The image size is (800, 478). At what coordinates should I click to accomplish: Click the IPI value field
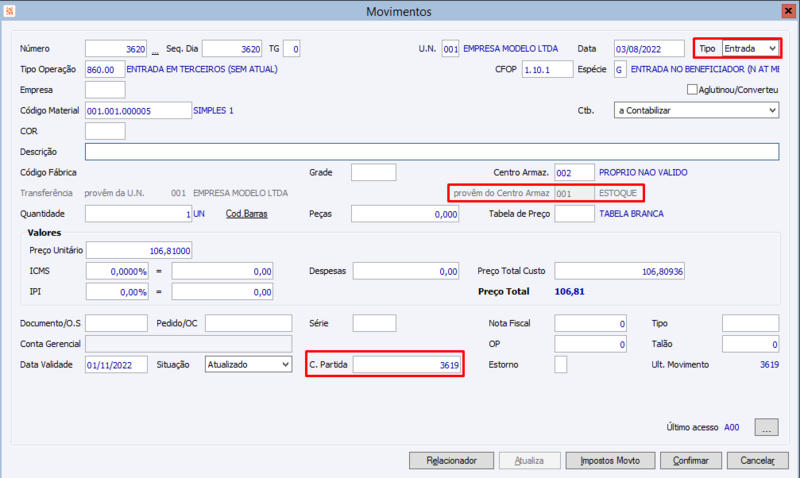[x=222, y=292]
